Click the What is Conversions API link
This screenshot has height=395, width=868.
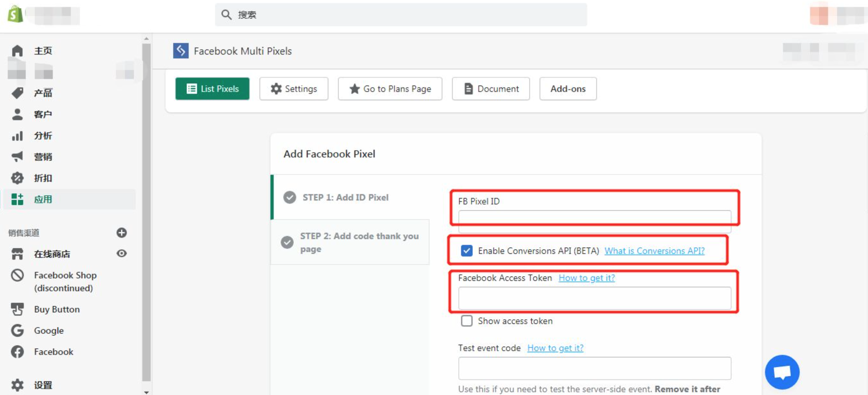654,251
